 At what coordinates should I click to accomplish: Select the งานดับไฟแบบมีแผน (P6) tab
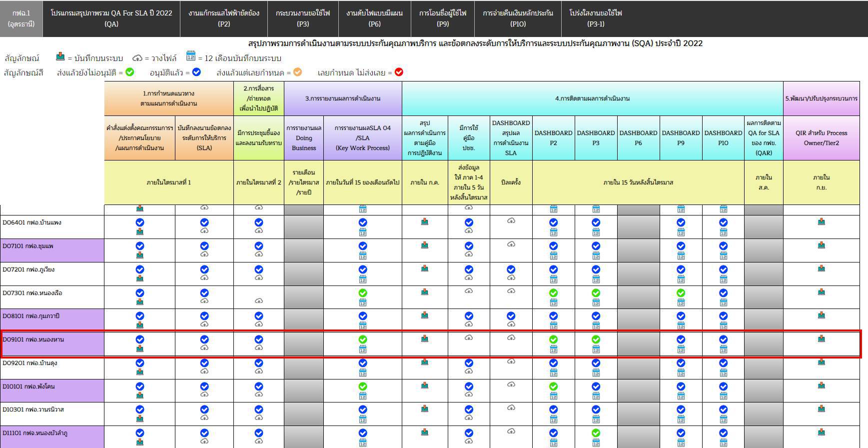374,18
